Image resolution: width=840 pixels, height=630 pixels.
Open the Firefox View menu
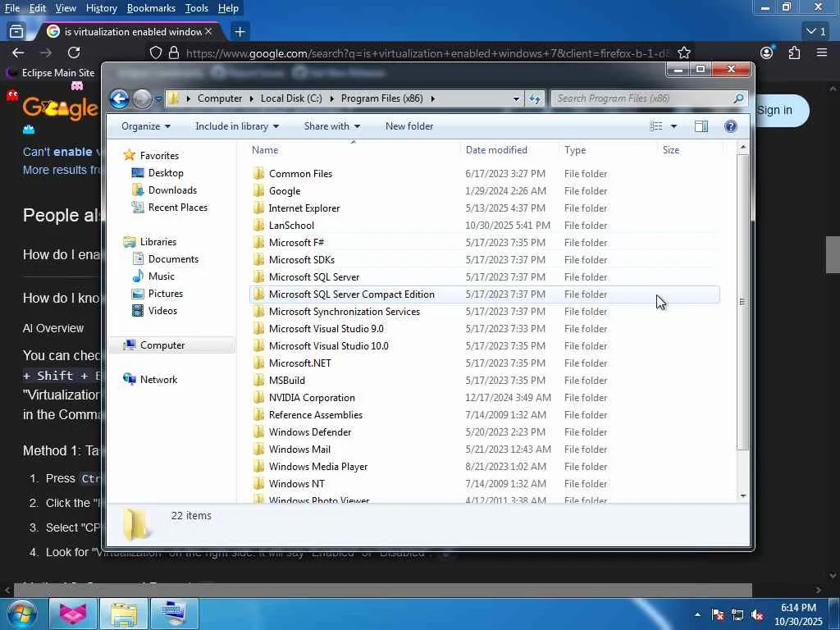pos(66,8)
